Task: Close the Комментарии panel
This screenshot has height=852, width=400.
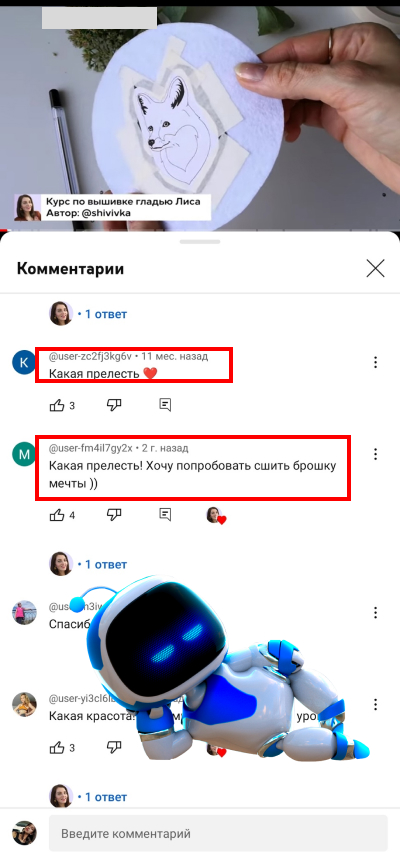Action: click(376, 268)
